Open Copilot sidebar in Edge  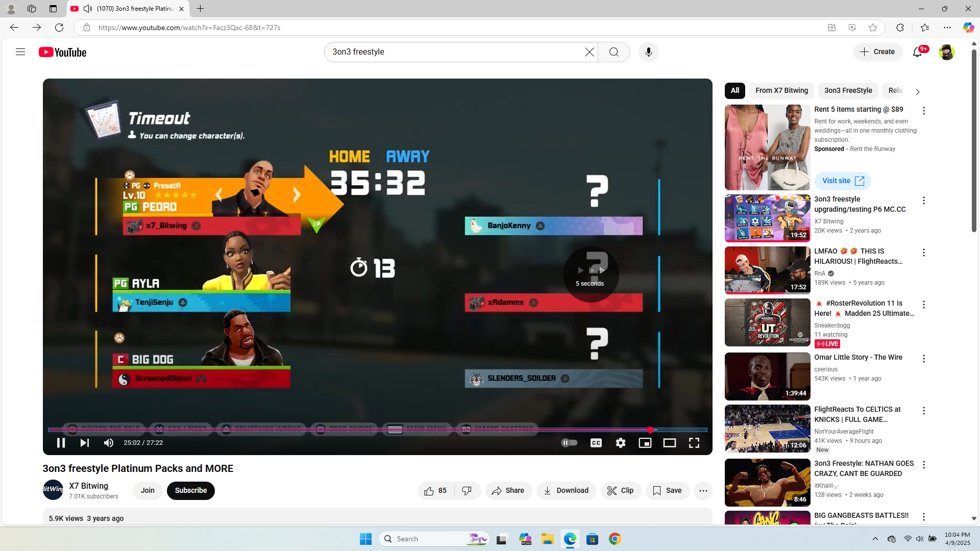968,28
